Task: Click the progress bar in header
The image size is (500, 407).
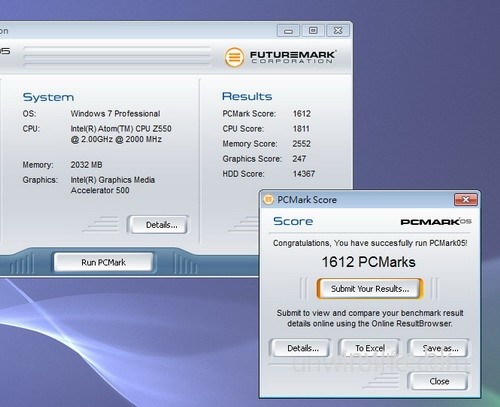Action: click(117, 57)
